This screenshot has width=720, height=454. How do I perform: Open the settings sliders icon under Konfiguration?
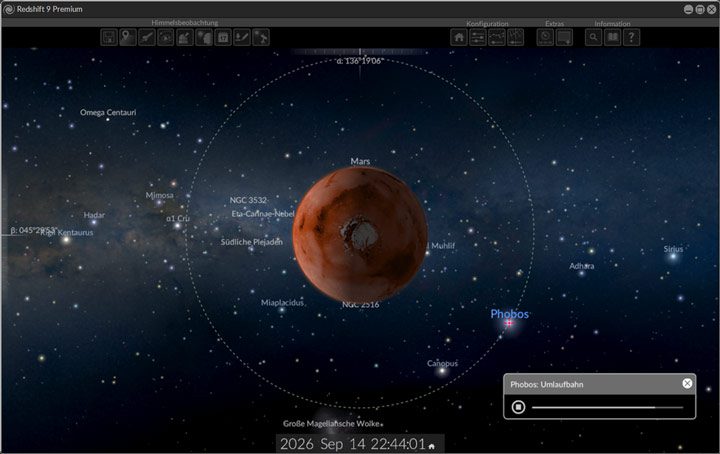[x=478, y=37]
